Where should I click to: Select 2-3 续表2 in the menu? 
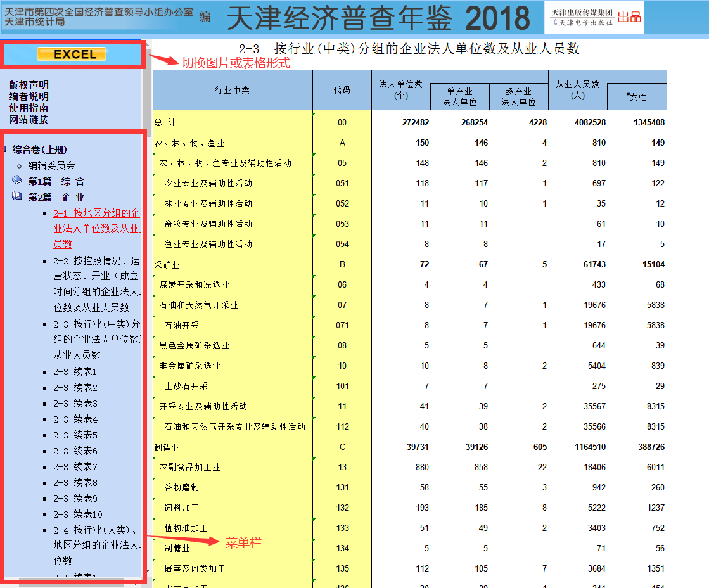[x=75, y=388]
